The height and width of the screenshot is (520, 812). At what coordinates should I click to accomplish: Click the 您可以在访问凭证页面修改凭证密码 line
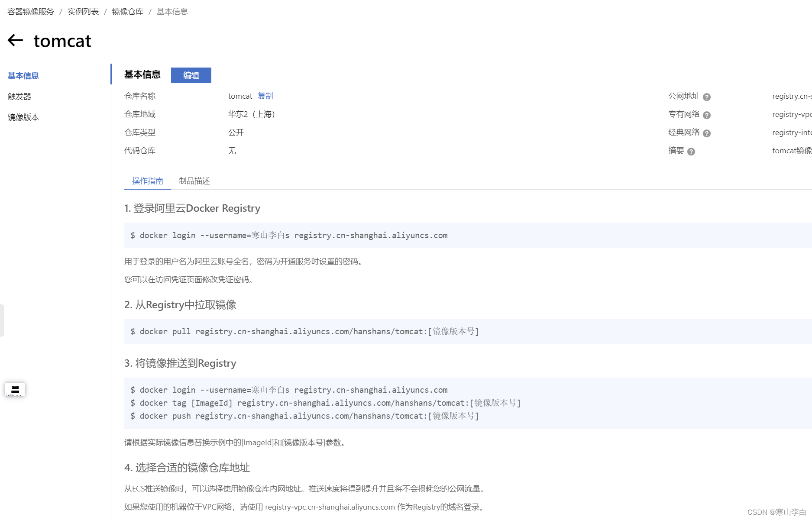coord(190,280)
